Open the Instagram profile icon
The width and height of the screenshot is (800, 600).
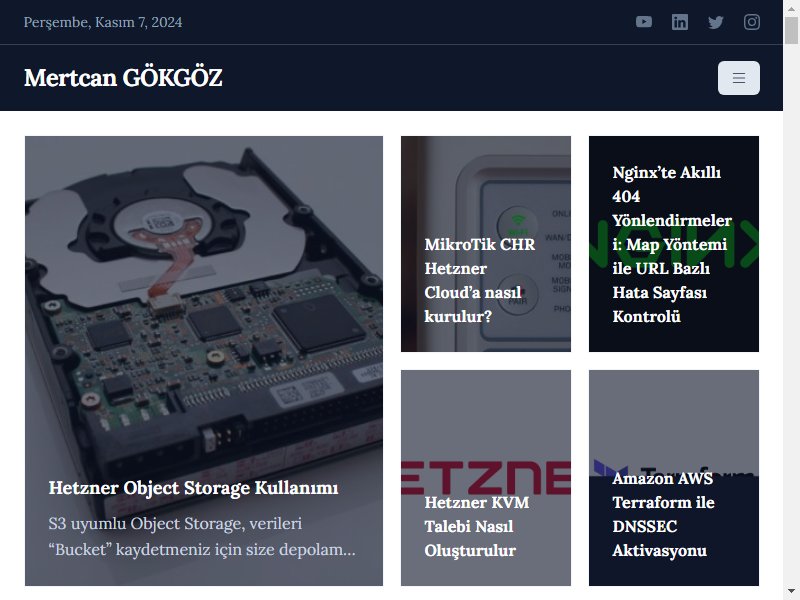click(752, 22)
